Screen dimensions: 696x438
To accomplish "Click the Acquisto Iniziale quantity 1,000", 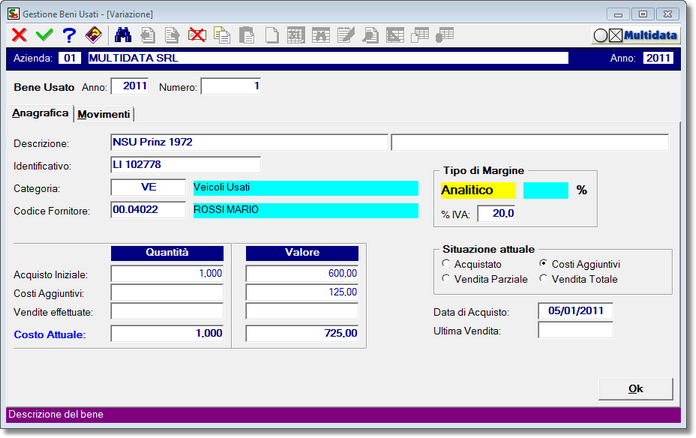I will coord(167,274).
